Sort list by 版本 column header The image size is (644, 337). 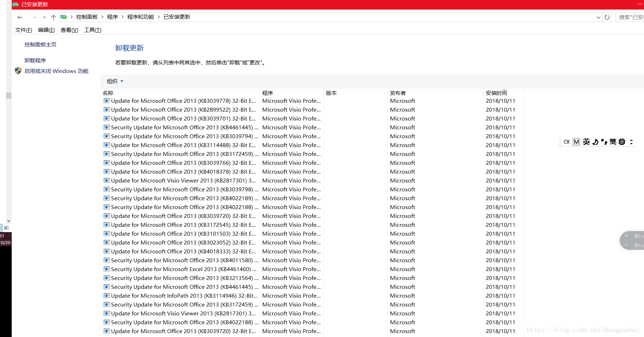coord(331,93)
